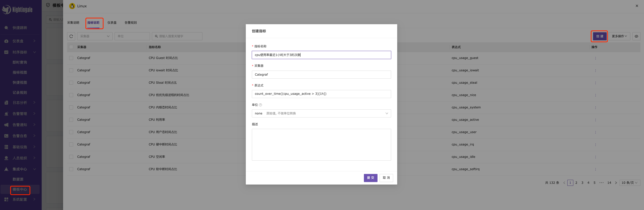Screen dimensions: 644x210
Task: Click the 基础设施 server icon in sidebar
Action: point(6,147)
